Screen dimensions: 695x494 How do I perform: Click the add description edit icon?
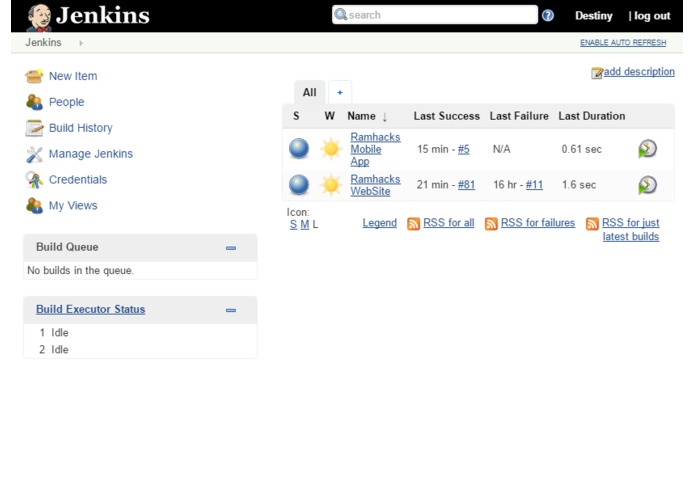tap(597, 73)
